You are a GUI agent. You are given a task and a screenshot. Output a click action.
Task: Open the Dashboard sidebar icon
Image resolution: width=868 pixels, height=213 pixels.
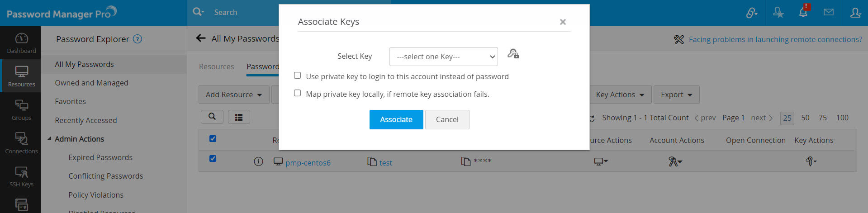coord(21,43)
